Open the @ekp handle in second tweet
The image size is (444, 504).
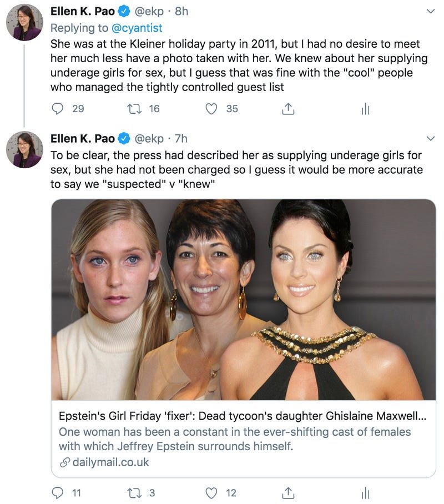click(x=149, y=139)
